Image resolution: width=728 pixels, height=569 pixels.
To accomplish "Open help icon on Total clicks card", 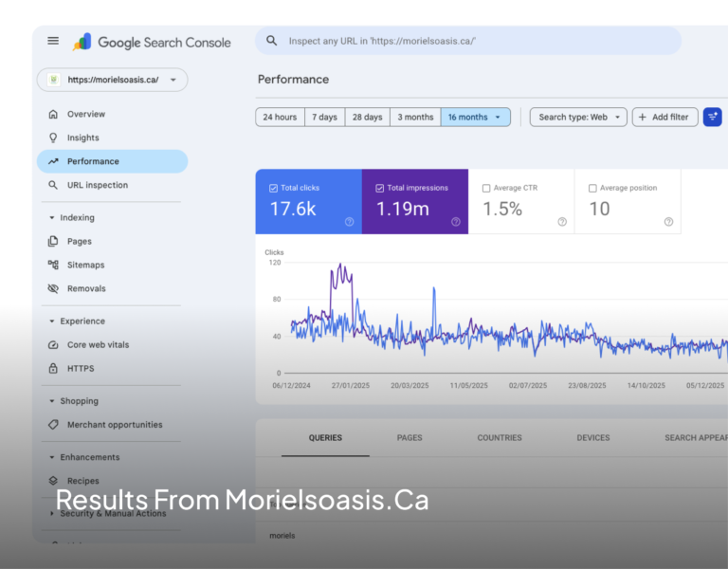I will click(x=349, y=222).
